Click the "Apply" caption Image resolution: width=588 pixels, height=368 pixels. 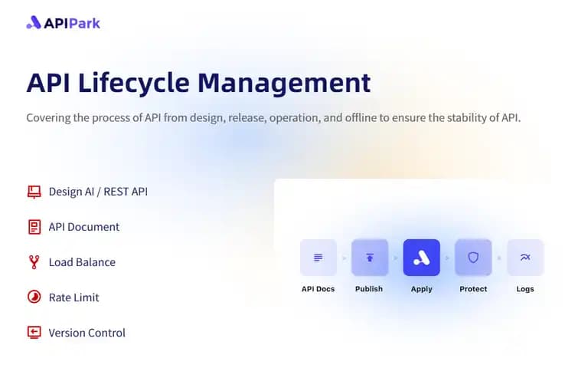tap(422, 290)
